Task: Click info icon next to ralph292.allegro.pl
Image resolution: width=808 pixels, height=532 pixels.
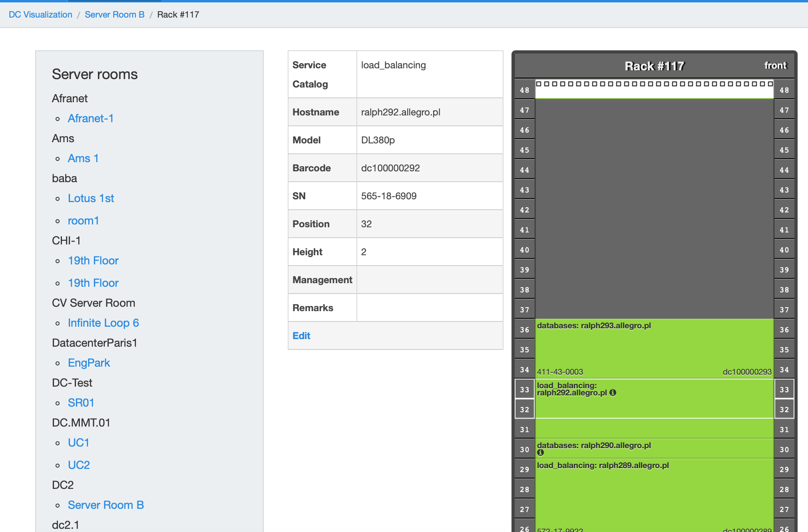Action: (613, 393)
